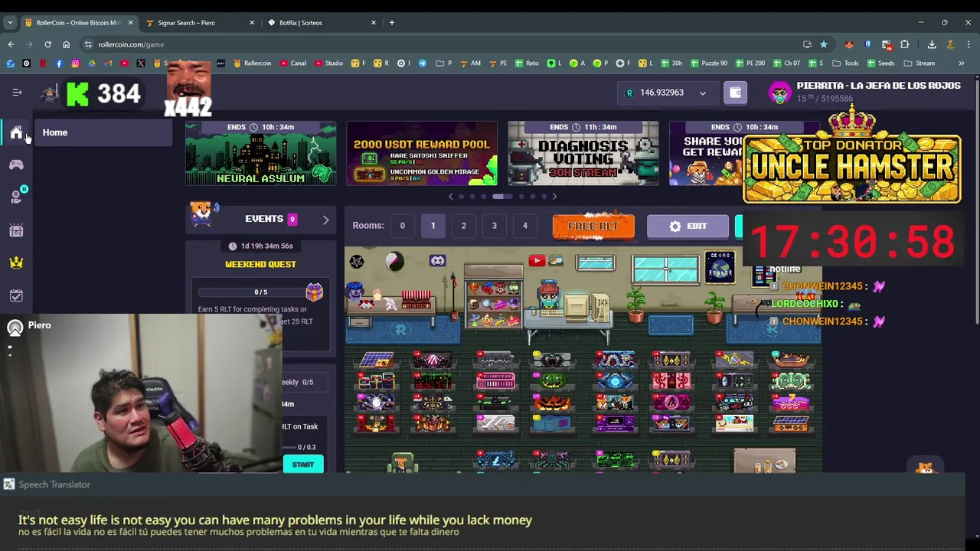Select room 0 tab

point(402,226)
